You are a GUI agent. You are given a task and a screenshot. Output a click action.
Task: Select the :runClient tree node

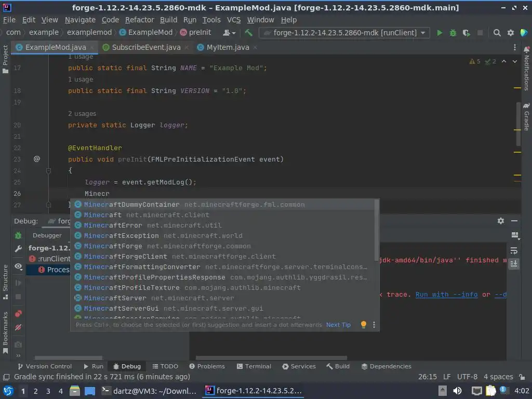pos(49,259)
